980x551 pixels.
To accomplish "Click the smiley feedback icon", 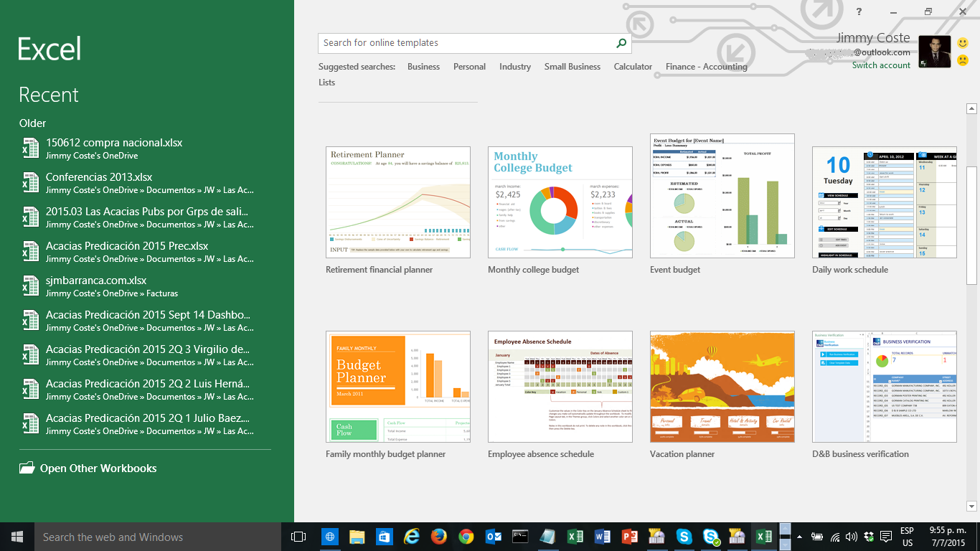I will click(x=963, y=44).
